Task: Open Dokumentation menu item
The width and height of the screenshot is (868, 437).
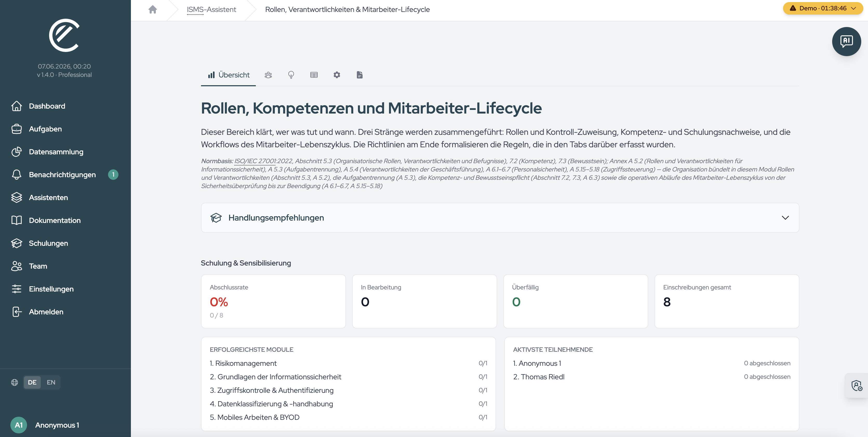Action: pos(55,220)
